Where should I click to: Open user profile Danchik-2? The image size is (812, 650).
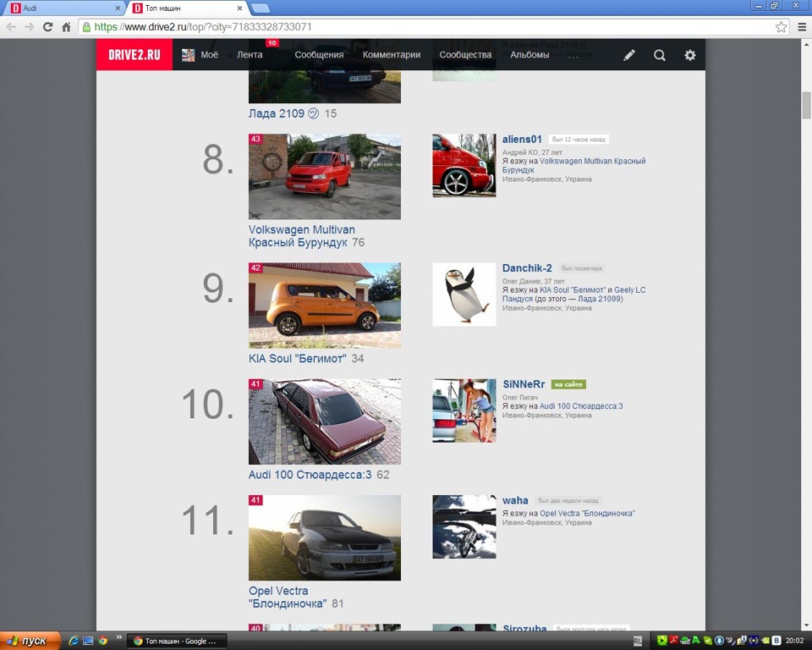tap(527, 268)
